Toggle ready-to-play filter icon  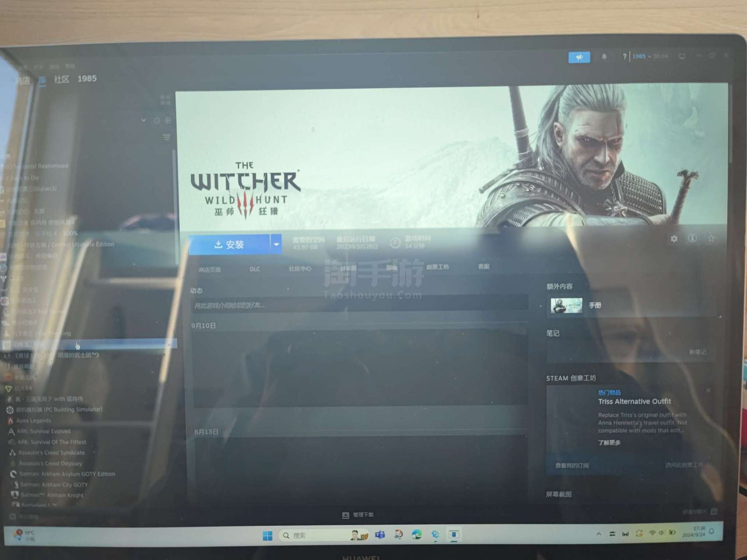click(x=168, y=121)
